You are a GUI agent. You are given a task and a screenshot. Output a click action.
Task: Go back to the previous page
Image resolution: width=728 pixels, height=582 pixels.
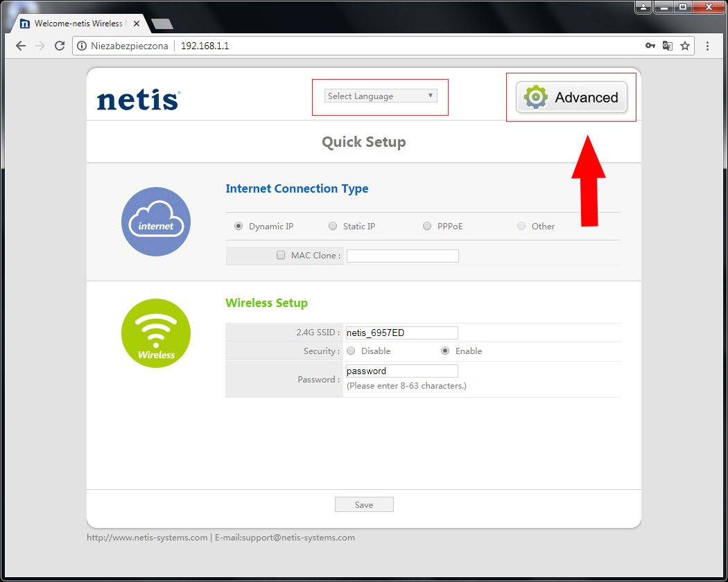click(x=21, y=46)
